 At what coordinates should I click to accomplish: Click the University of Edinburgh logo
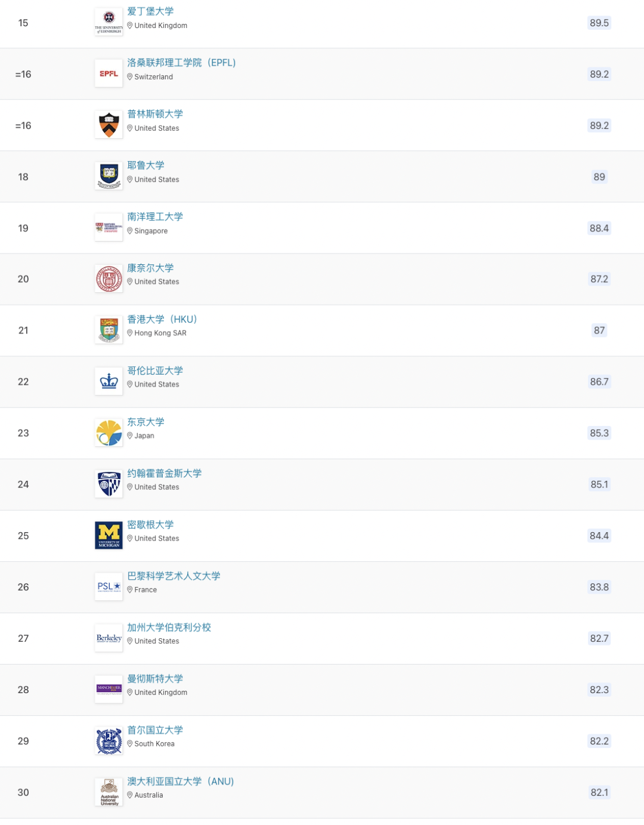[x=109, y=23]
